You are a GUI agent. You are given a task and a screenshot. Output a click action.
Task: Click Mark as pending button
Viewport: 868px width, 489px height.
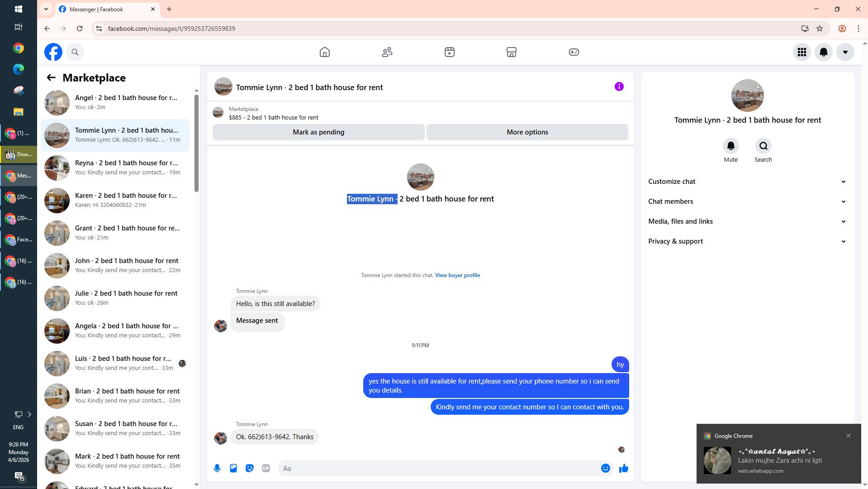pyautogui.click(x=318, y=132)
